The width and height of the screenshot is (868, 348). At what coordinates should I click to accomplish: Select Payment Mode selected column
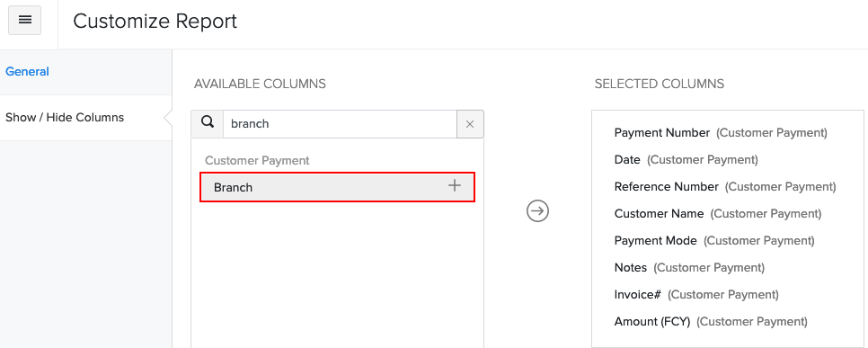point(714,240)
